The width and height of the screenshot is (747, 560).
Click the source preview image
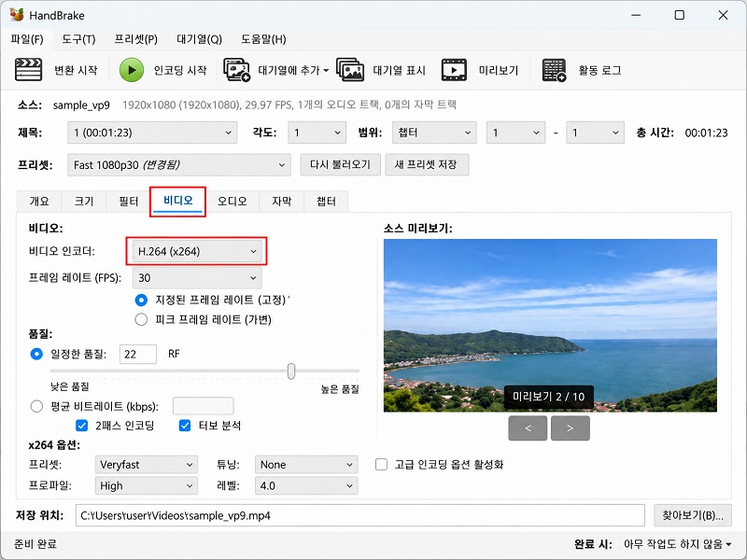coord(550,325)
